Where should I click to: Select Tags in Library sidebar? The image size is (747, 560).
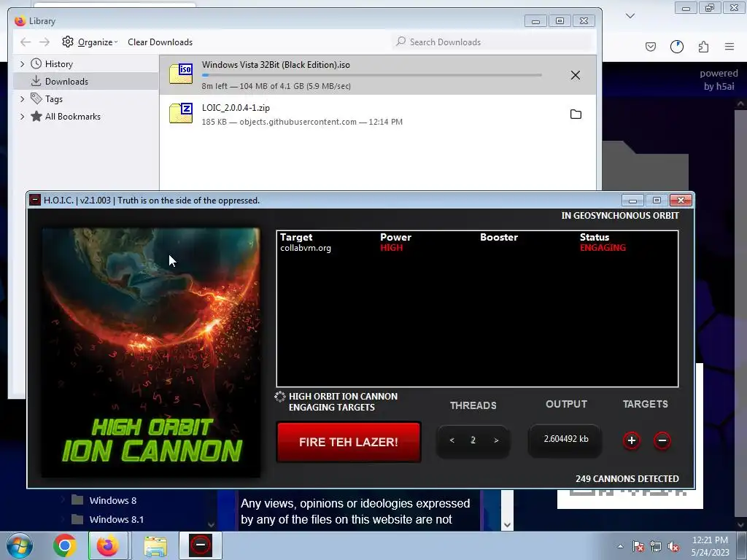pyautogui.click(x=54, y=99)
